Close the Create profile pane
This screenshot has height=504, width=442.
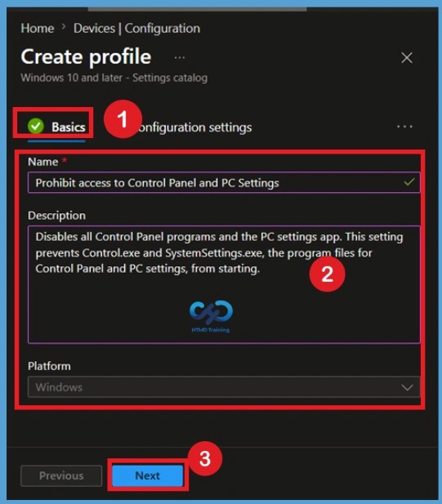(407, 58)
